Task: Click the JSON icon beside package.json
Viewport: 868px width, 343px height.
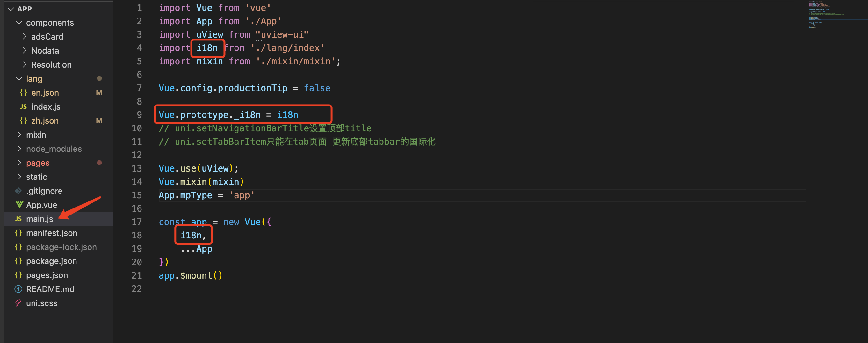Action: [18, 261]
